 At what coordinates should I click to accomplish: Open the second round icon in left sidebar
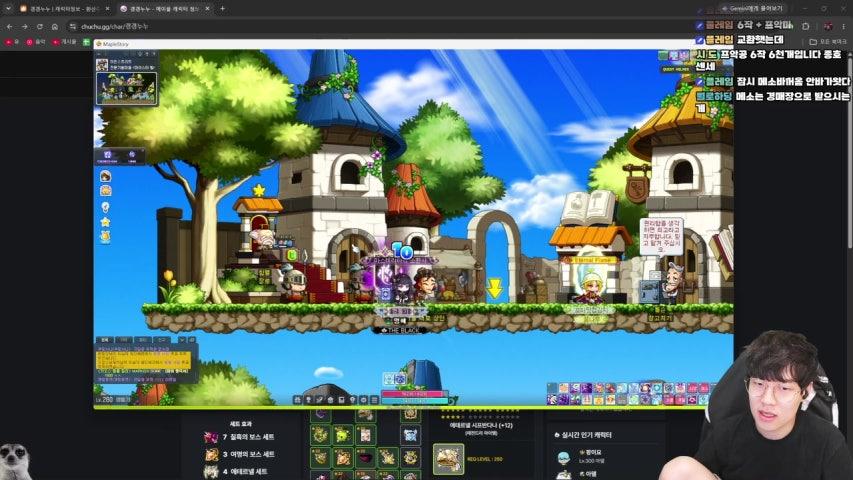[x=106, y=190]
